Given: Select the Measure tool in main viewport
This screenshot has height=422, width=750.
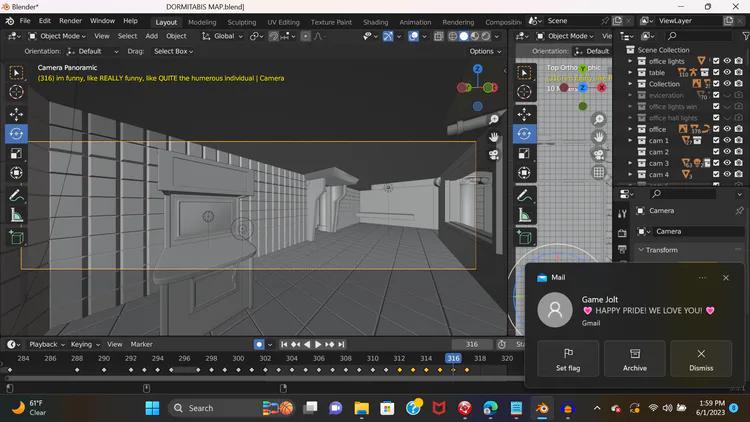Looking at the screenshot, I should pyautogui.click(x=16, y=215).
